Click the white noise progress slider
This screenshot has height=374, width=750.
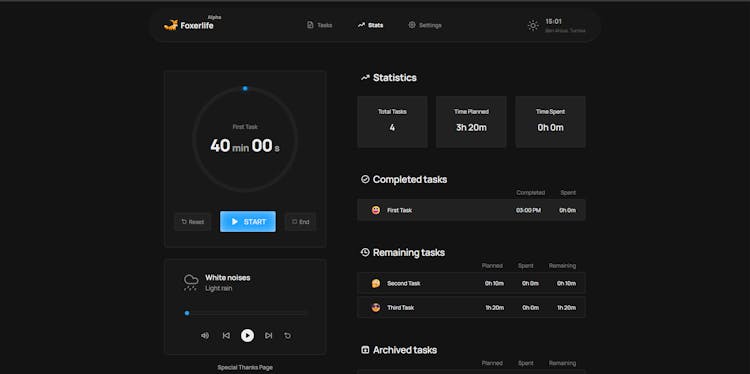(246, 313)
